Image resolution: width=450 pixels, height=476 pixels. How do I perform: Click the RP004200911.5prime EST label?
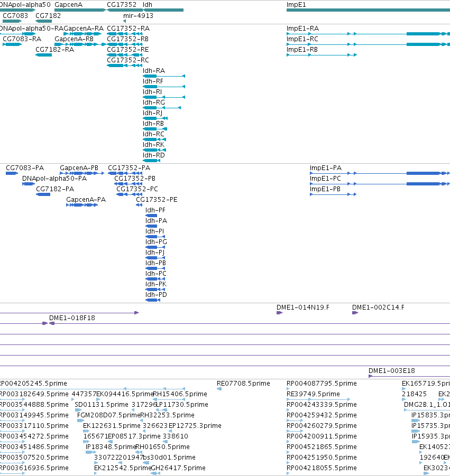point(322,436)
